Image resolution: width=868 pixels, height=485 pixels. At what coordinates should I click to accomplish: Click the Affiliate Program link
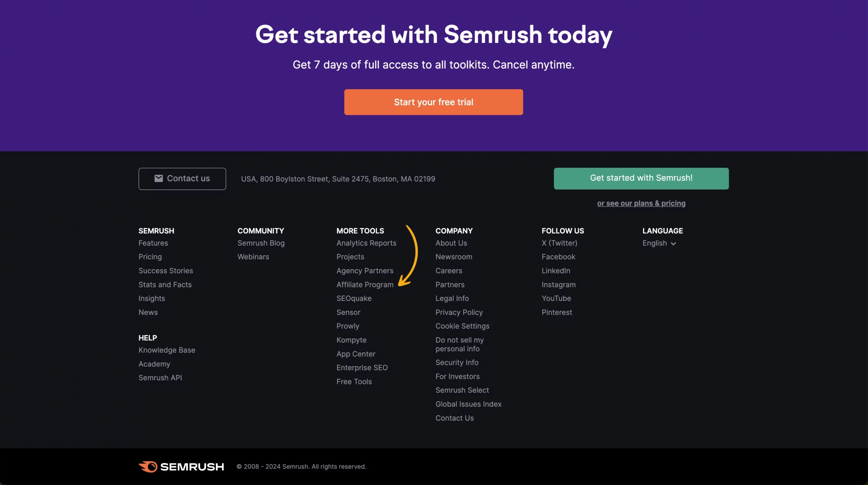(x=365, y=285)
